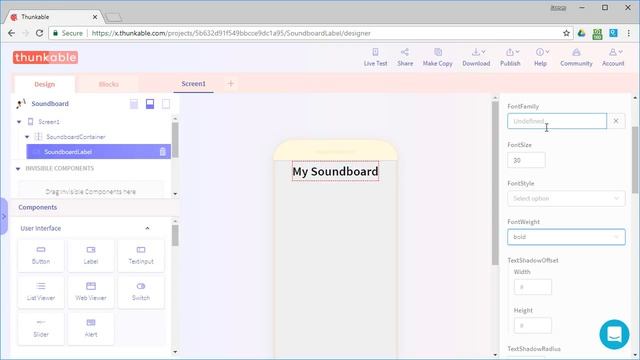The height and width of the screenshot is (360, 640).
Task: Select the first layout view icon
Action: tap(134, 104)
